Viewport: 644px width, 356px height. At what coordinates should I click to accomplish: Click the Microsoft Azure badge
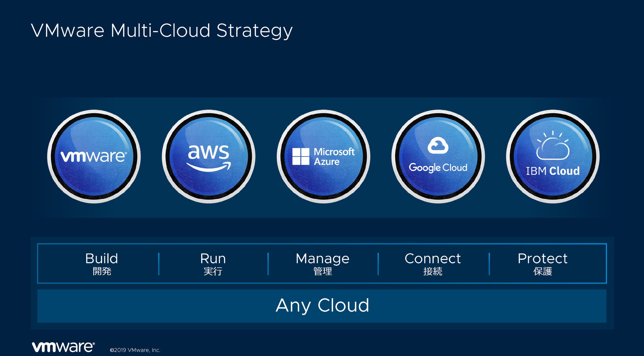[323, 157]
